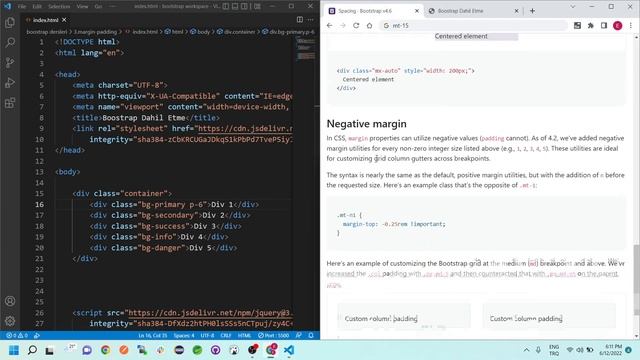Toggle the secondary side bar layout icon
Image resolution: width=640 pixels, height=360 pixels.
[x=244, y=7]
